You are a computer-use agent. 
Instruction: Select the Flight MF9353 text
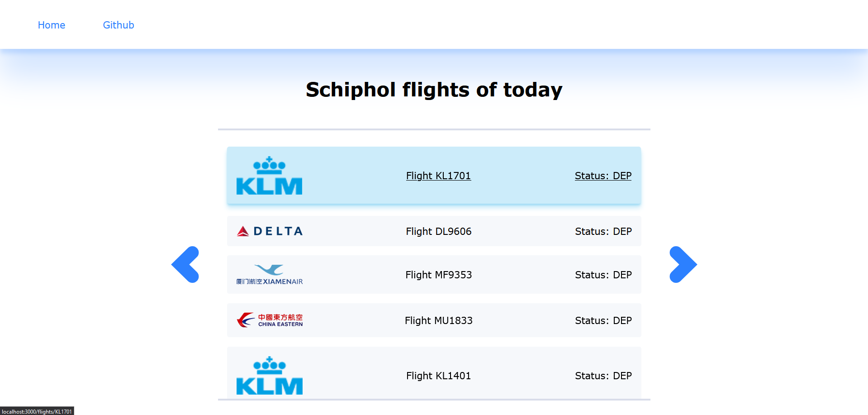[x=438, y=275]
